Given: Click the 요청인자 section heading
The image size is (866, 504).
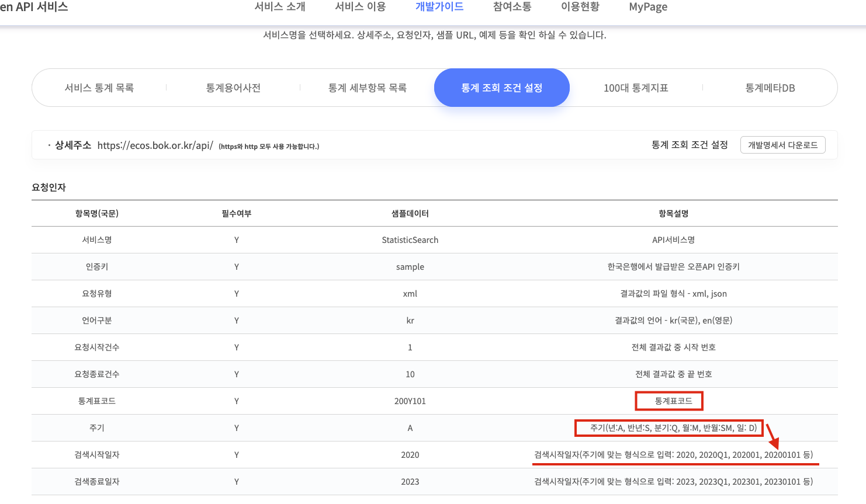Looking at the screenshot, I should (49, 187).
